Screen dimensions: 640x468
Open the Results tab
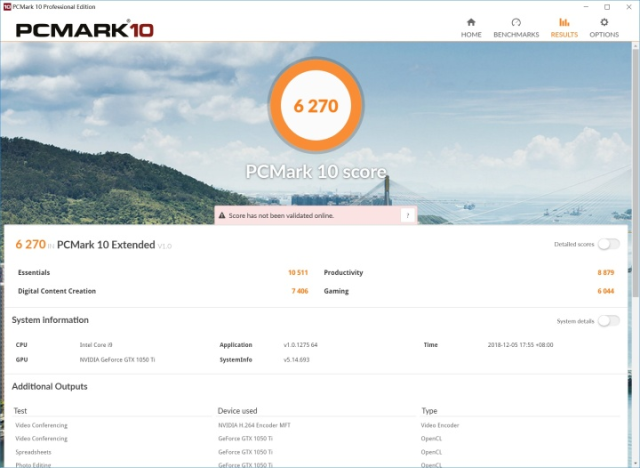pos(564,28)
